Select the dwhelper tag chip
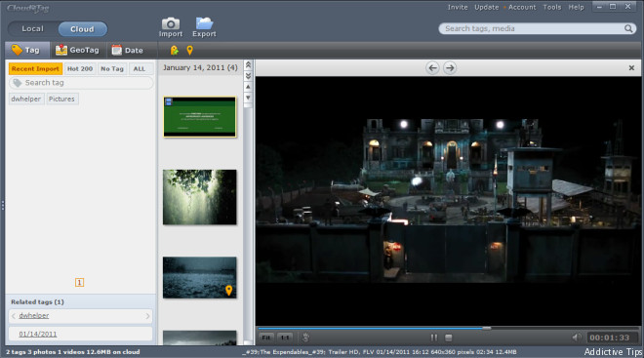Screen dimensions: 644x358 tap(26, 99)
